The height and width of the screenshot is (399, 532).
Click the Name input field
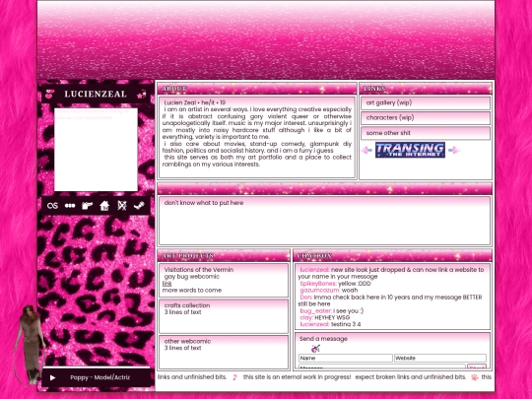click(346, 358)
